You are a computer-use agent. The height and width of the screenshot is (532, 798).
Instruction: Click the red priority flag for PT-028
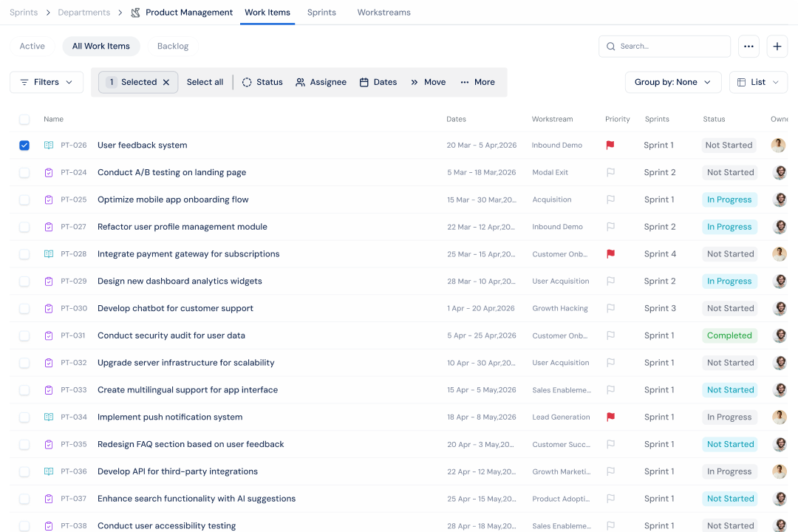[x=610, y=254]
